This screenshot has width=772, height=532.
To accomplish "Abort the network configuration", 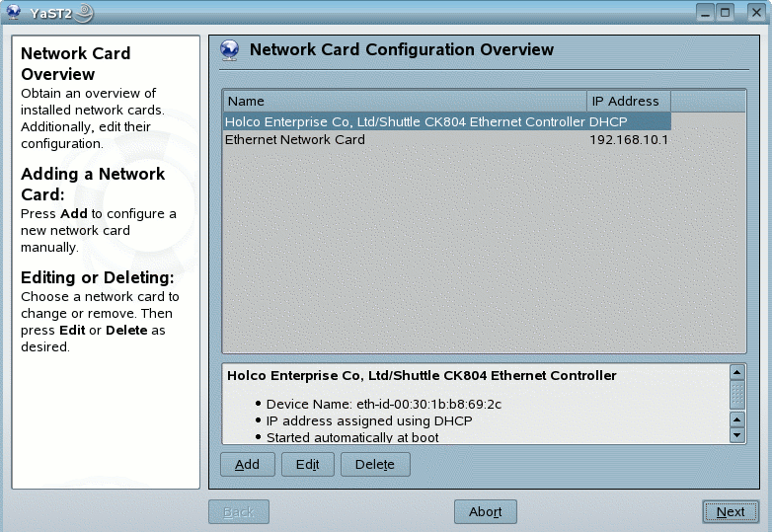I will click(486, 512).
